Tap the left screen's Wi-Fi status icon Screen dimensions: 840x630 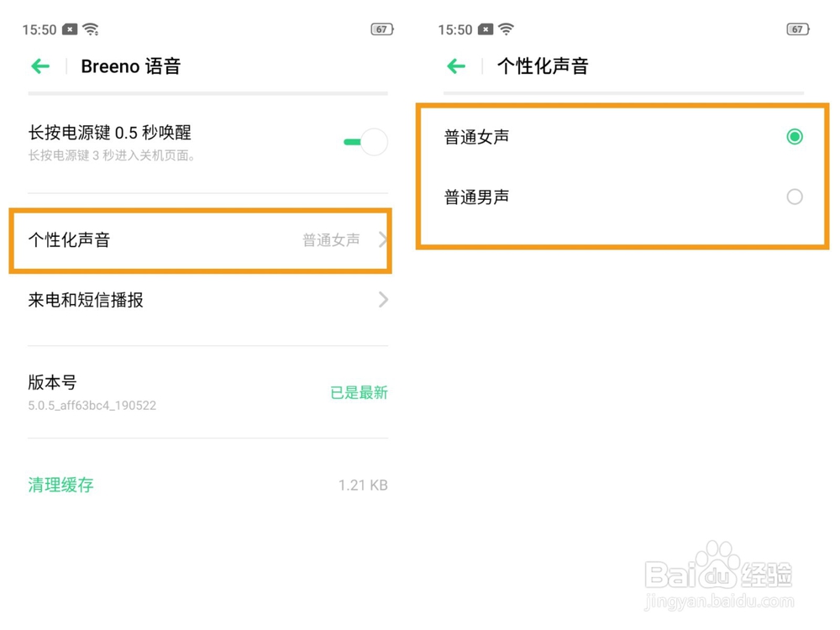click(x=91, y=30)
